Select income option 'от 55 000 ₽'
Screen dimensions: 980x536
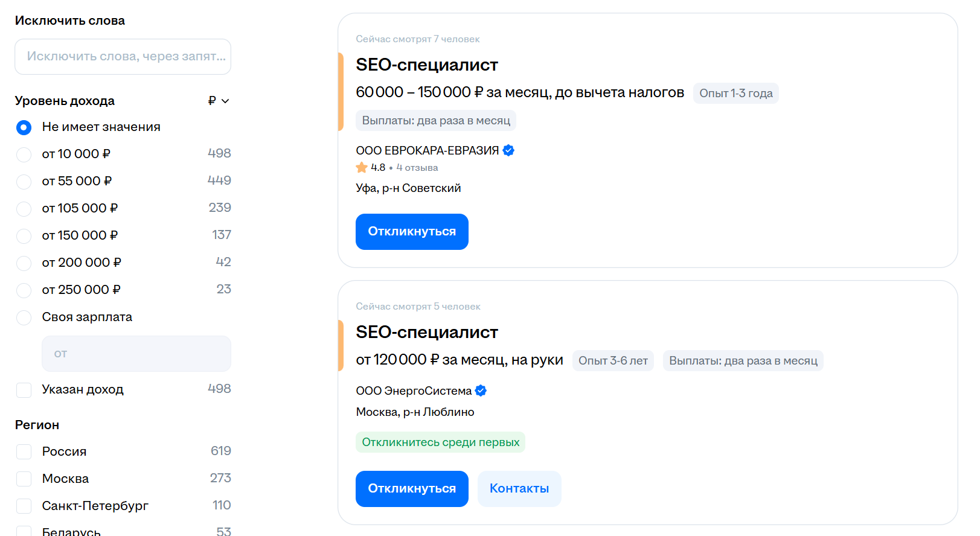[24, 182]
